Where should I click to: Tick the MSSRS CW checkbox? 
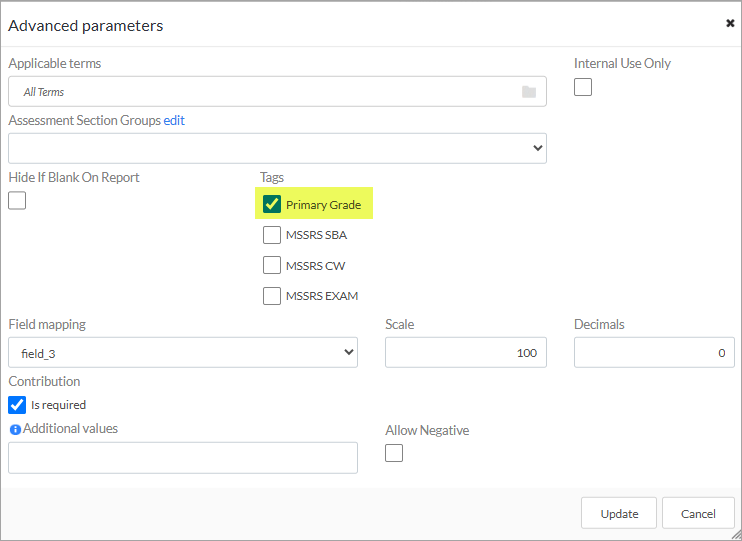(x=272, y=266)
